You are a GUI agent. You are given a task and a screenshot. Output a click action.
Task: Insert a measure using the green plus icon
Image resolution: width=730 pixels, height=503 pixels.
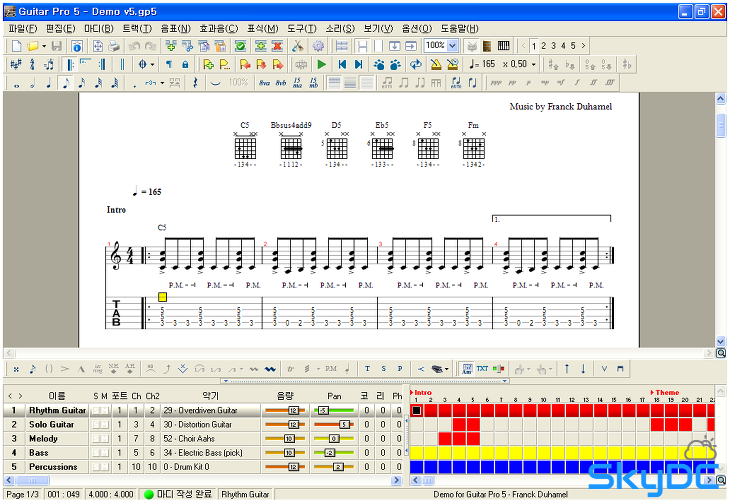point(261,46)
